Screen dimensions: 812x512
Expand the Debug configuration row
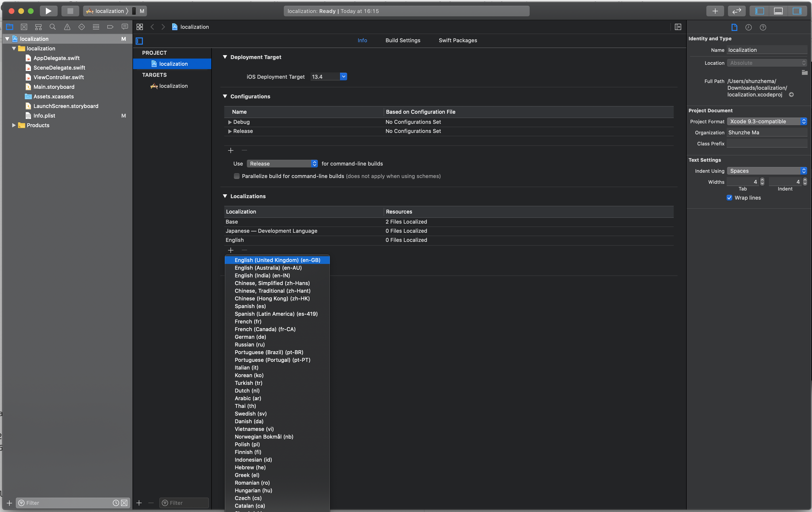[230, 122]
